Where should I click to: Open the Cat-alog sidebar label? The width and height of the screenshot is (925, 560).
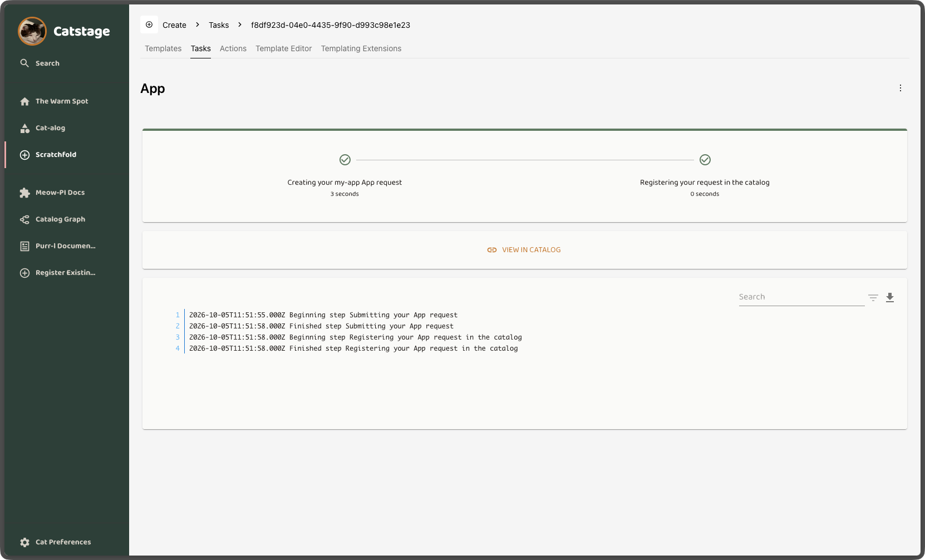(x=50, y=128)
